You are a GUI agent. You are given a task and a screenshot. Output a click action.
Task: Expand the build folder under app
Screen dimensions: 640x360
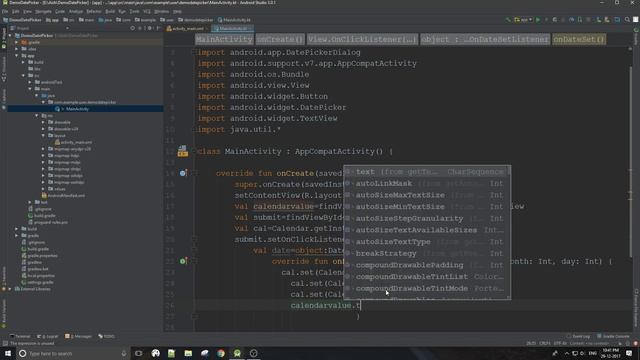point(23,62)
